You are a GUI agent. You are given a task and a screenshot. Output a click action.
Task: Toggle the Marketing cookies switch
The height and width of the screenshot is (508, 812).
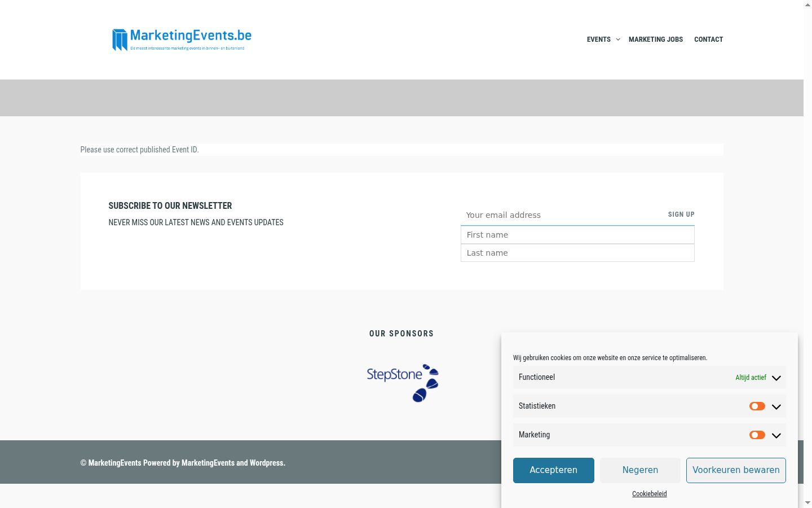point(757,435)
